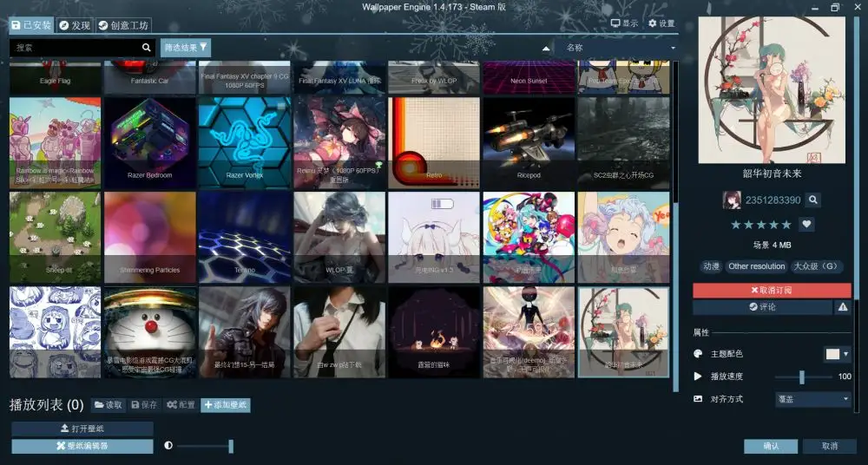Add wallpaper to favorites with heart icon
The image size is (868, 465).
coord(806,224)
